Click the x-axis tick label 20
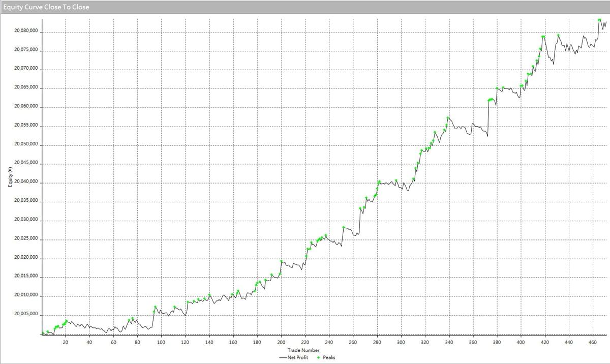This screenshot has width=610, height=364. pos(65,343)
